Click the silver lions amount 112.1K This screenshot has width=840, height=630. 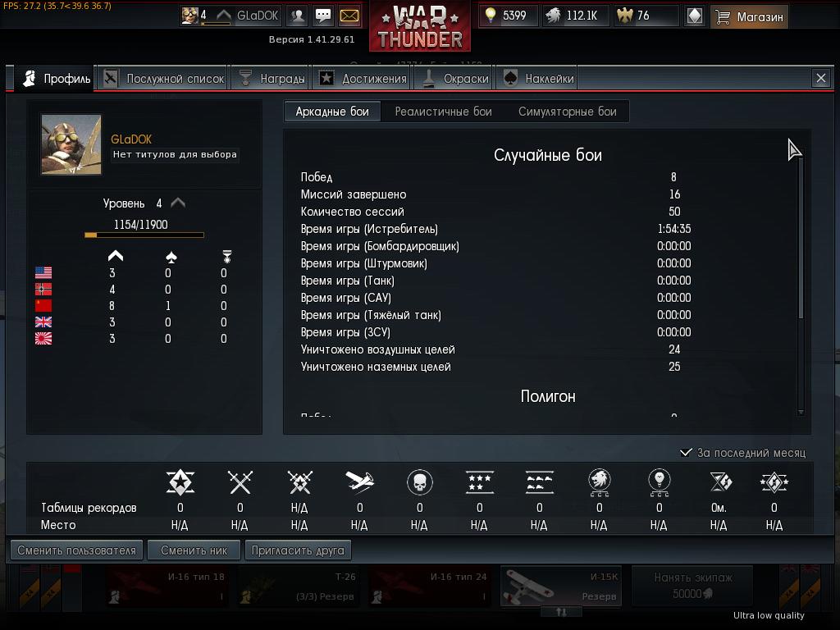(x=582, y=16)
